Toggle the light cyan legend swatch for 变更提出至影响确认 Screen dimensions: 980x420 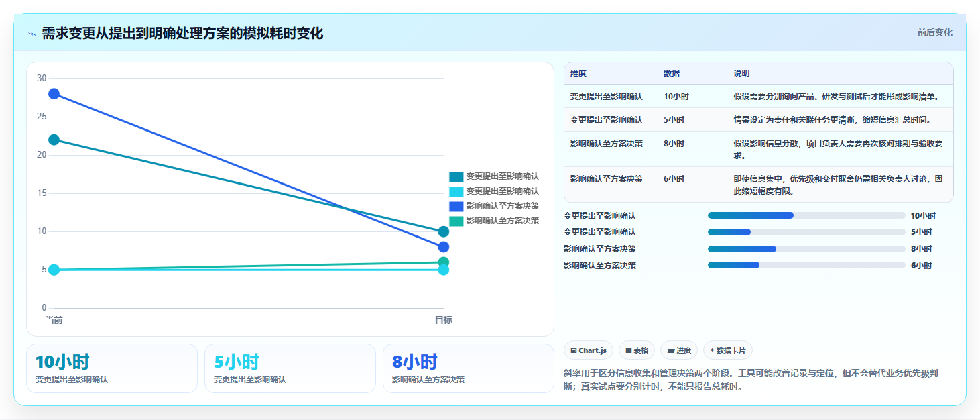pos(456,191)
